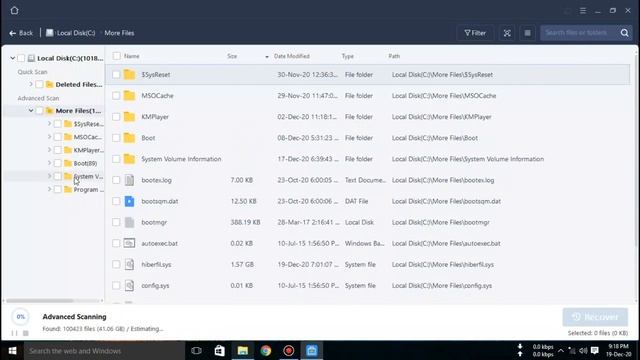
Task: Click the MSOCache folder icon in list
Action: coord(129,96)
